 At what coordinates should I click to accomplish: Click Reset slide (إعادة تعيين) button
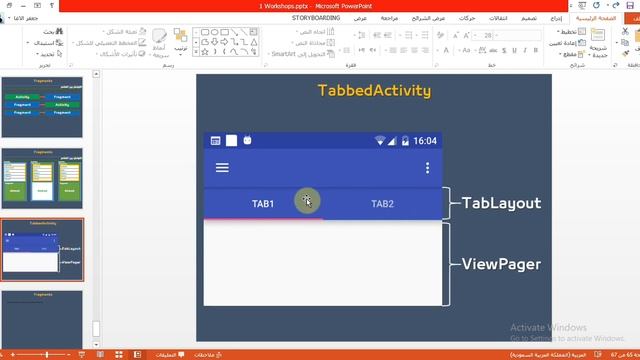(568, 42)
